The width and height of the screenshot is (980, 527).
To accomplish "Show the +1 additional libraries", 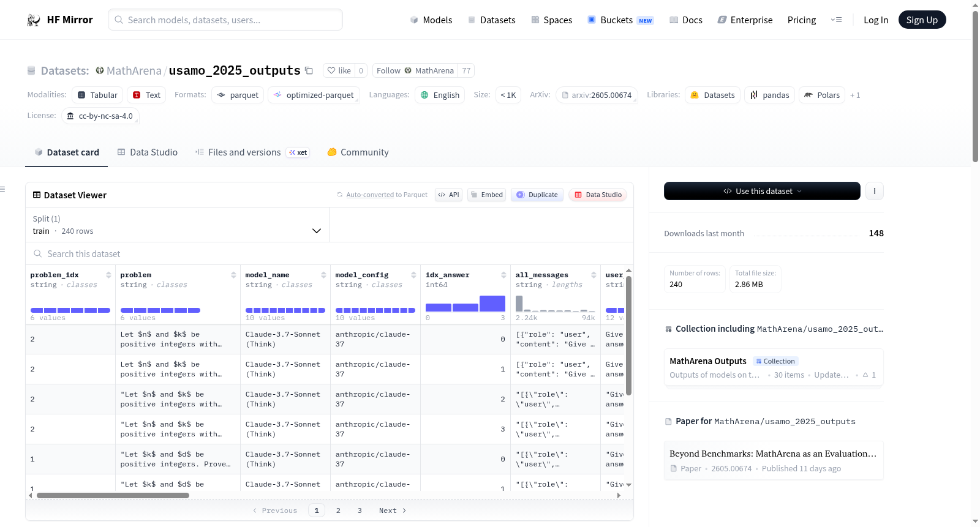I will click(855, 95).
